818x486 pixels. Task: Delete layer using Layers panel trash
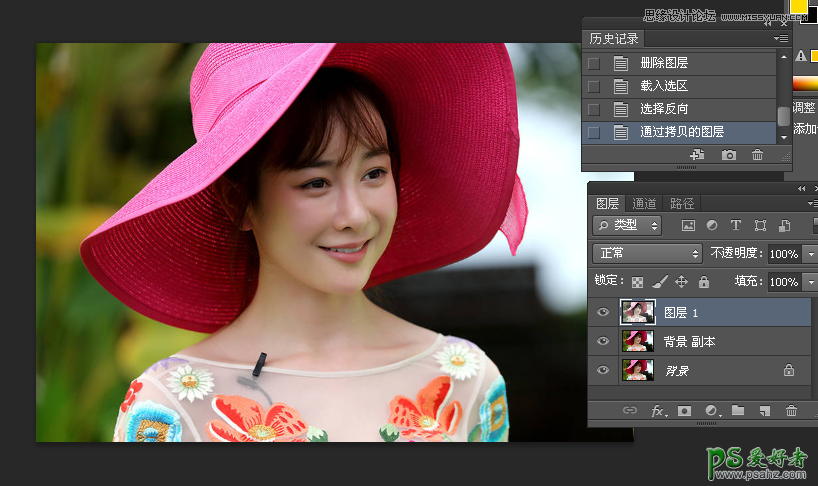pos(791,411)
